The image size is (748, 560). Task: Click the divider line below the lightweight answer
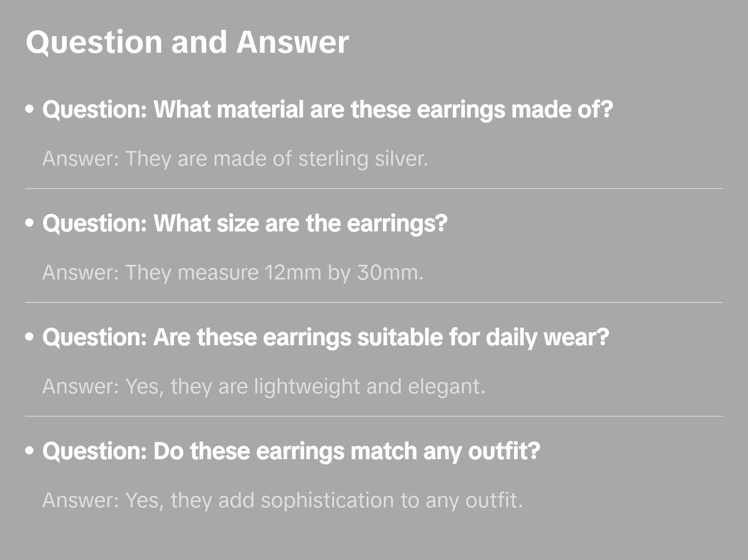pos(374,416)
